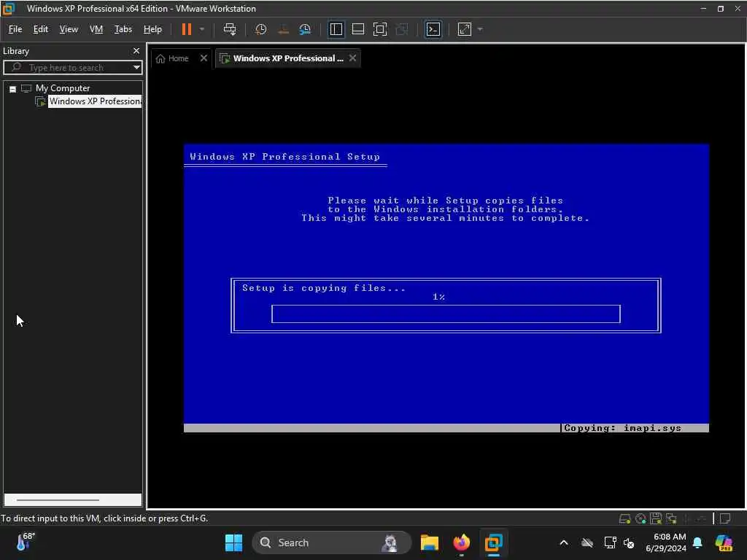Click the muted volume tray icon
Viewport: 747px width, 560px height.
(x=629, y=542)
